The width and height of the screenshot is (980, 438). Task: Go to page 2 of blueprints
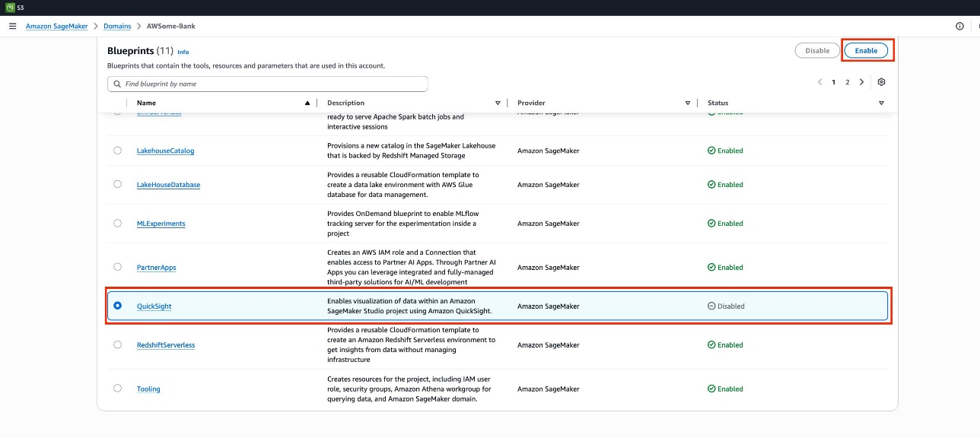point(848,82)
